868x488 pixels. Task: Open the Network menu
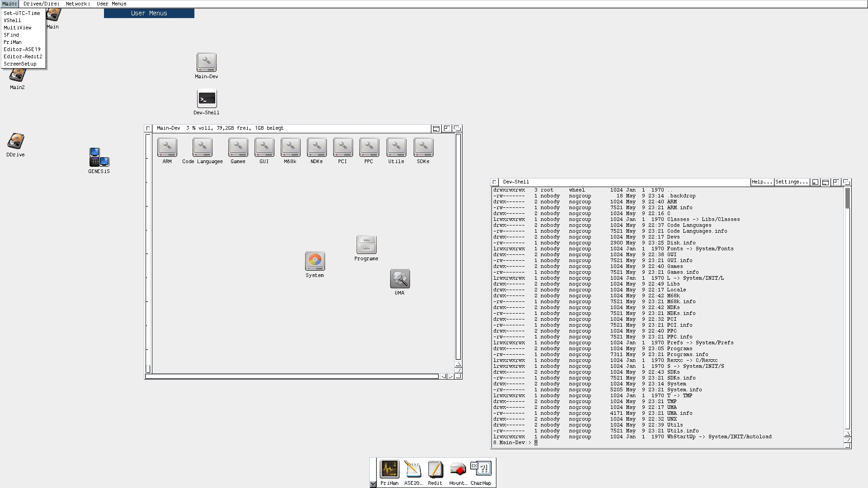77,4
